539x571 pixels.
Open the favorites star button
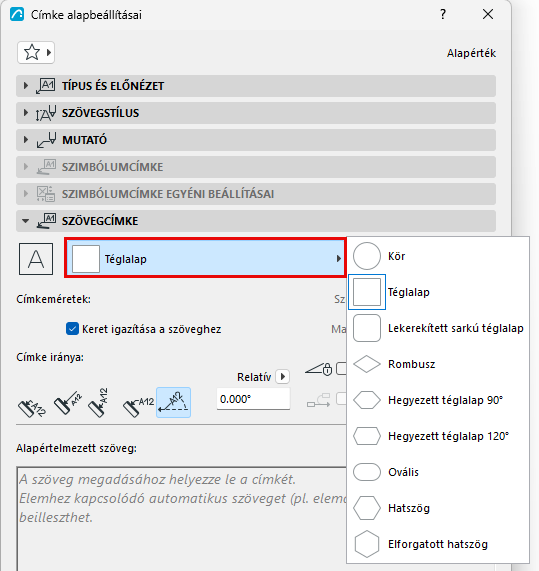point(36,53)
